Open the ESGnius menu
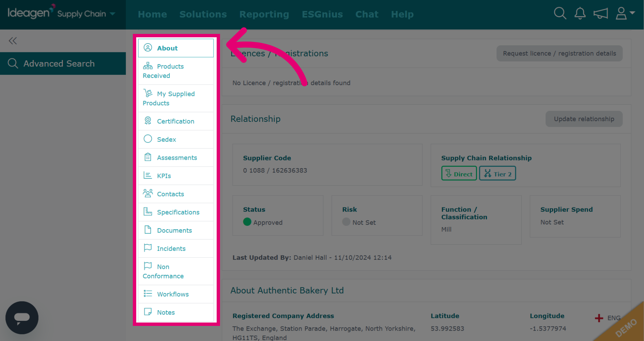The width and height of the screenshot is (644, 341). (x=322, y=14)
